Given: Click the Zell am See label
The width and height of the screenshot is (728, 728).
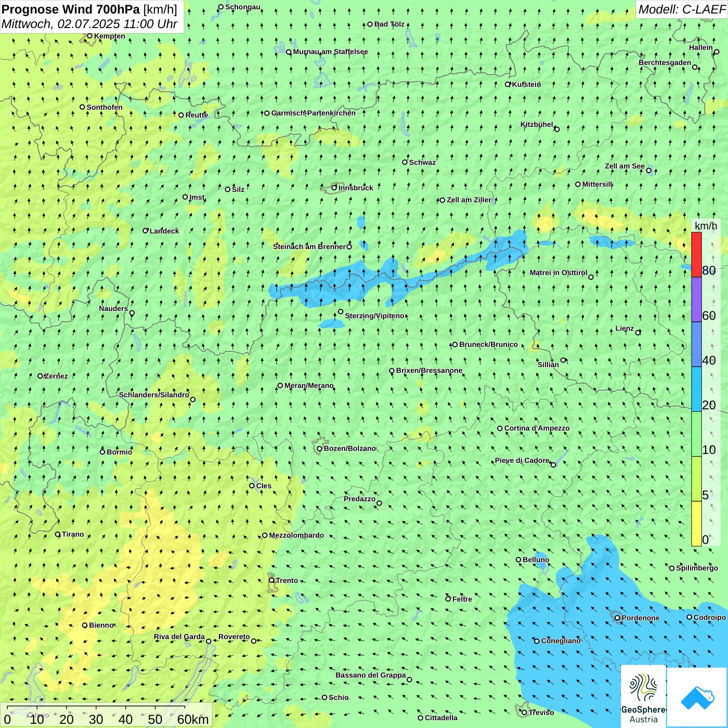Looking at the screenshot, I should tap(625, 166).
